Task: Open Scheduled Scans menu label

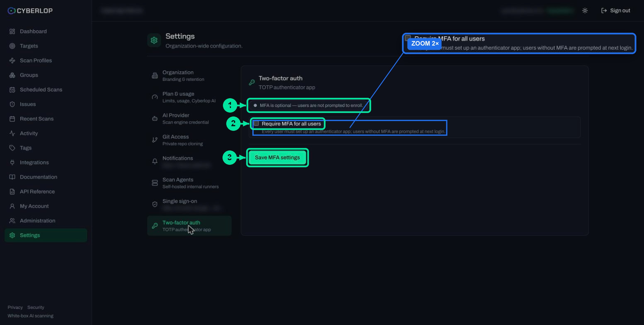Action: (x=41, y=90)
